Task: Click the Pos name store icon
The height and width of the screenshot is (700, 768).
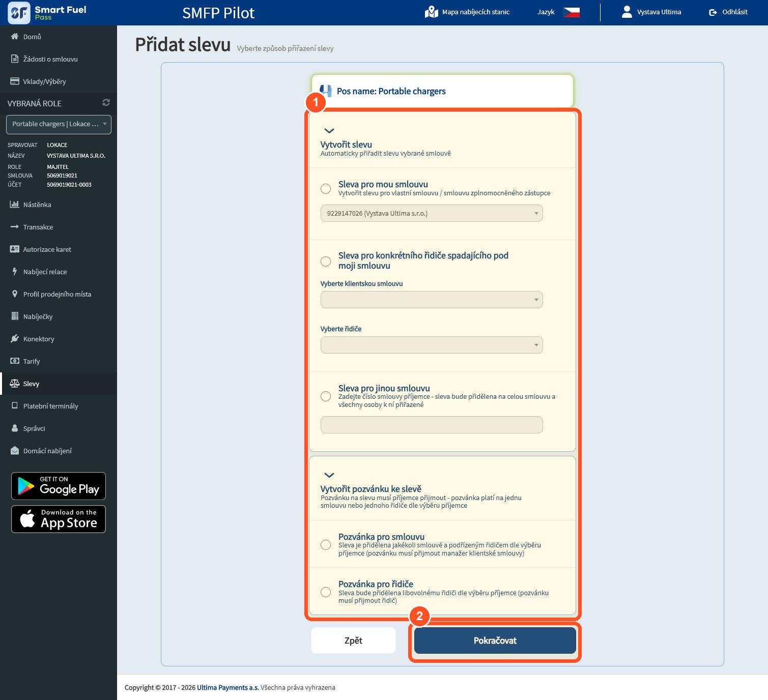Action: point(327,91)
